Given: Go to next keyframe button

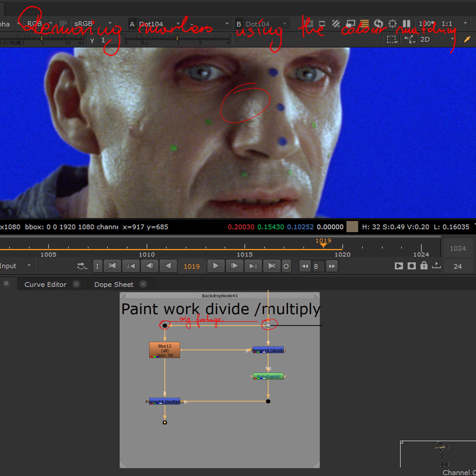Looking at the screenshot, I should (253, 266).
